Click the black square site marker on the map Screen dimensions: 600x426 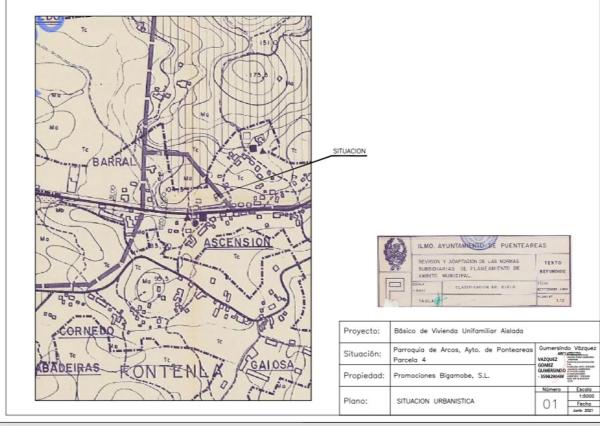[254, 148]
